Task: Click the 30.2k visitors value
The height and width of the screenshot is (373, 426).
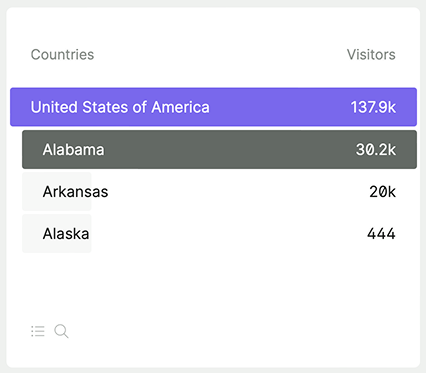Action: click(x=376, y=150)
